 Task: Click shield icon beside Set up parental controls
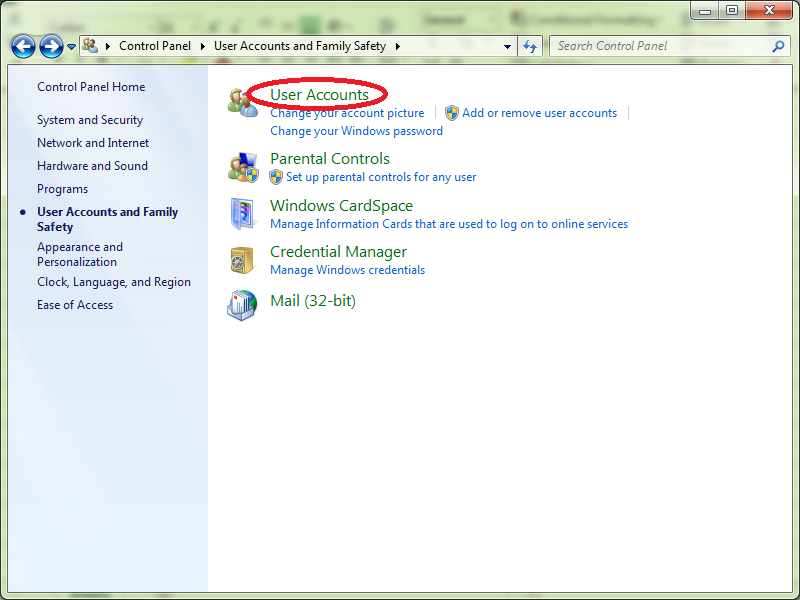tap(276, 177)
